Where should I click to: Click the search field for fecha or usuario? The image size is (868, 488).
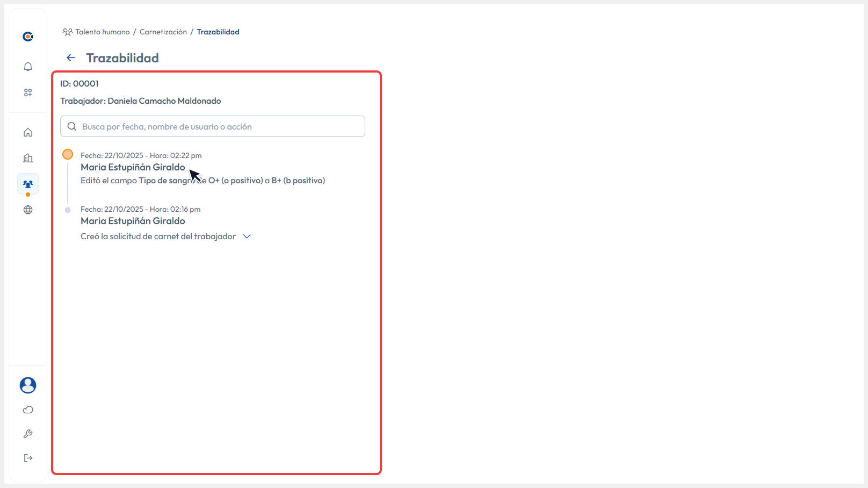coord(212,126)
